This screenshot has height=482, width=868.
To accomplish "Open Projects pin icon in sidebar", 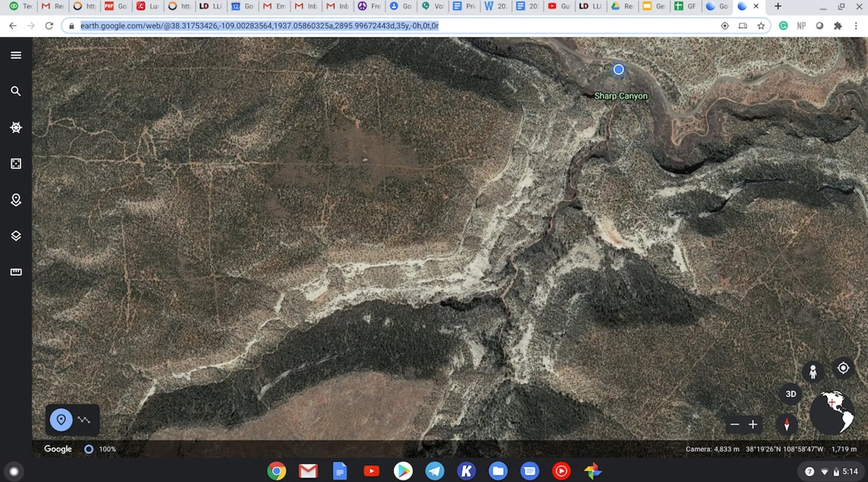I will pos(16,200).
